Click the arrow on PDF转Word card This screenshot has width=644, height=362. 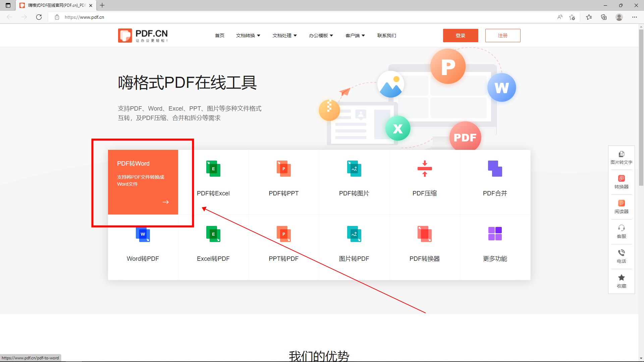click(x=166, y=202)
